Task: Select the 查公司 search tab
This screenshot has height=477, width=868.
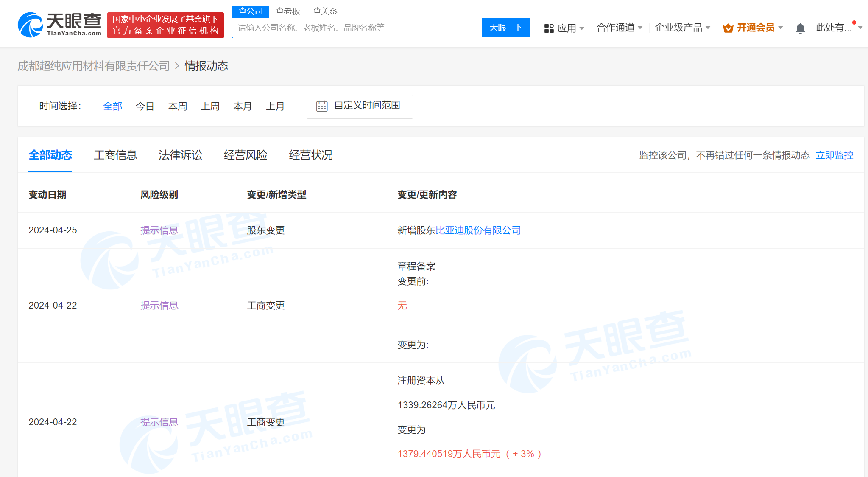Action: coord(251,11)
